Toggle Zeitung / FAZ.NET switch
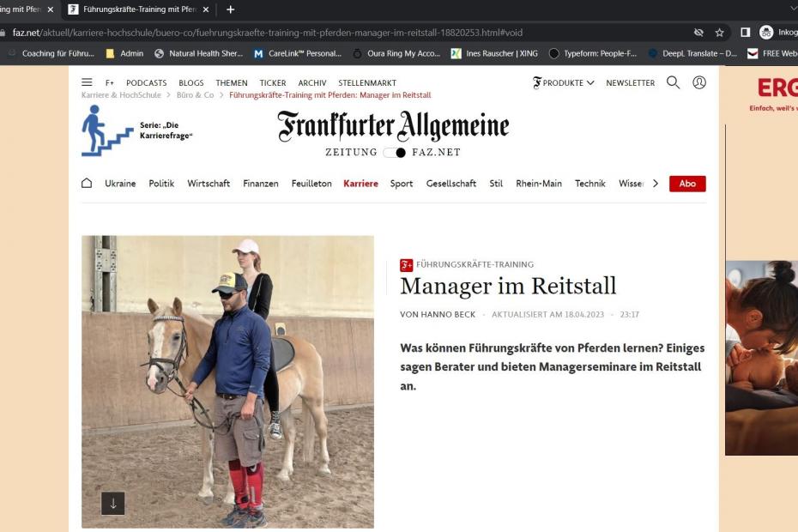The height and width of the screenshot is (532, 798). point(395,152)
